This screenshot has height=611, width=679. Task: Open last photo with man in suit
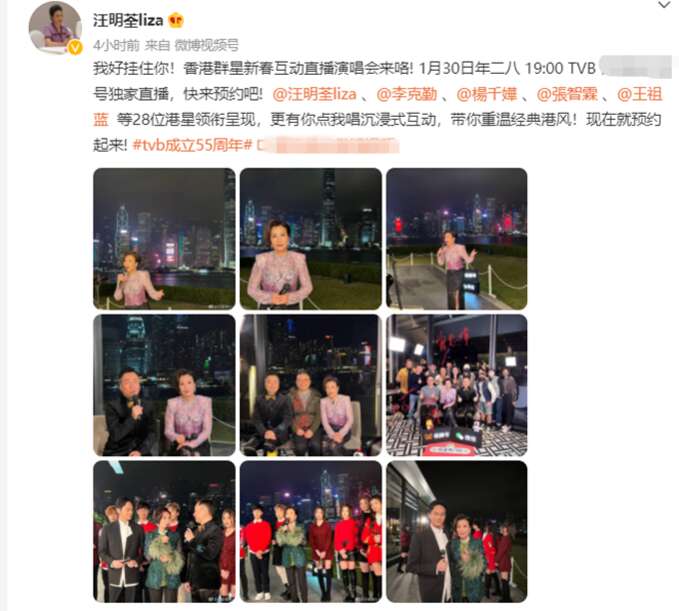pyautogui.click(x=457, y=531)
